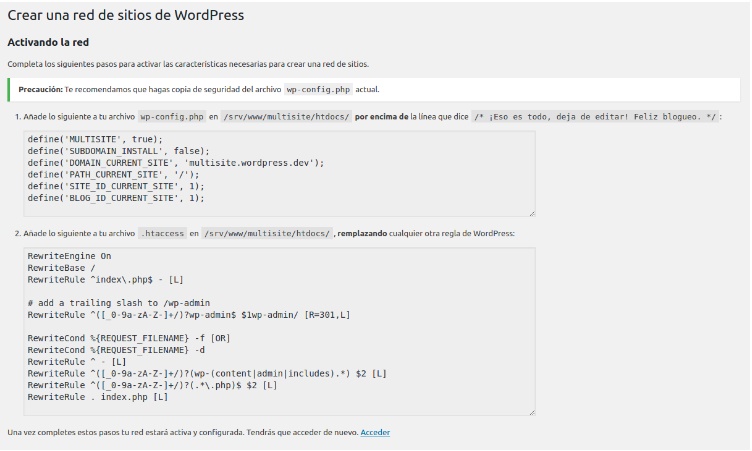The width and height of the screenshot is (752, 451).
Task: Click the PATH_CURRENT_SITE define line
Action: click(113, 175)
